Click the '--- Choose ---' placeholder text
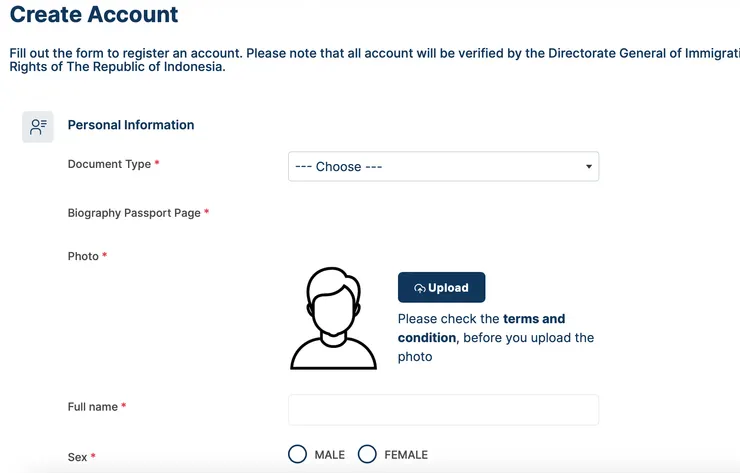The height and width of the screenshot is (473, 740). click(339, 167)
